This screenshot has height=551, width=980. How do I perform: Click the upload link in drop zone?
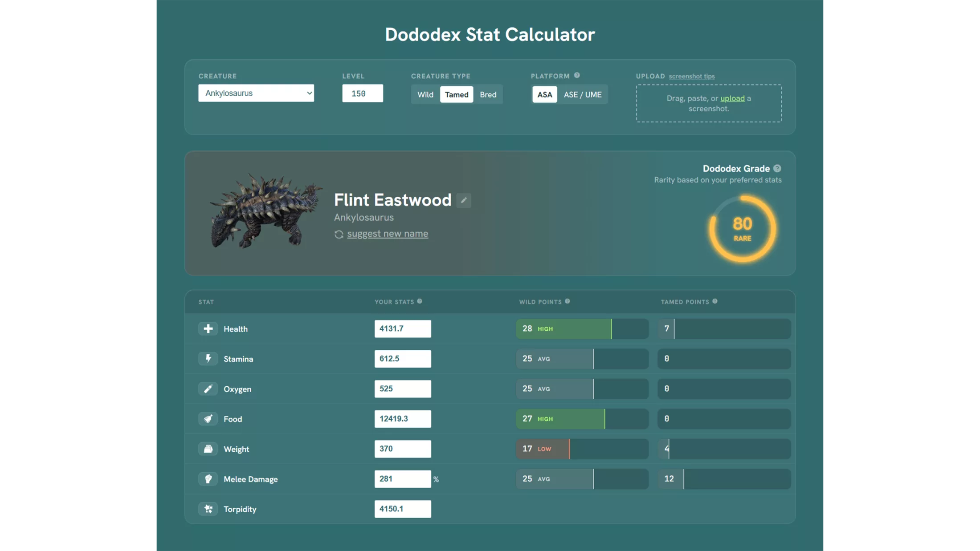(732, 98)
